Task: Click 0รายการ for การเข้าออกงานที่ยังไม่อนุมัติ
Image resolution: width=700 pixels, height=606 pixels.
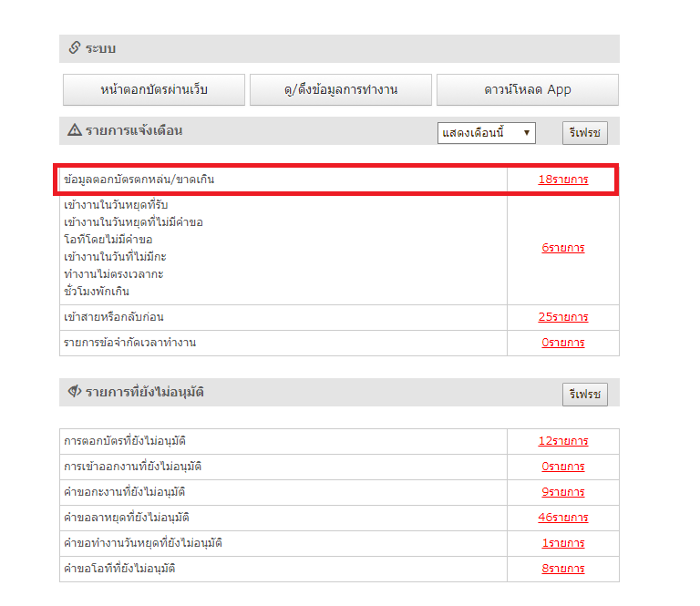Action: tap(562, 467)
